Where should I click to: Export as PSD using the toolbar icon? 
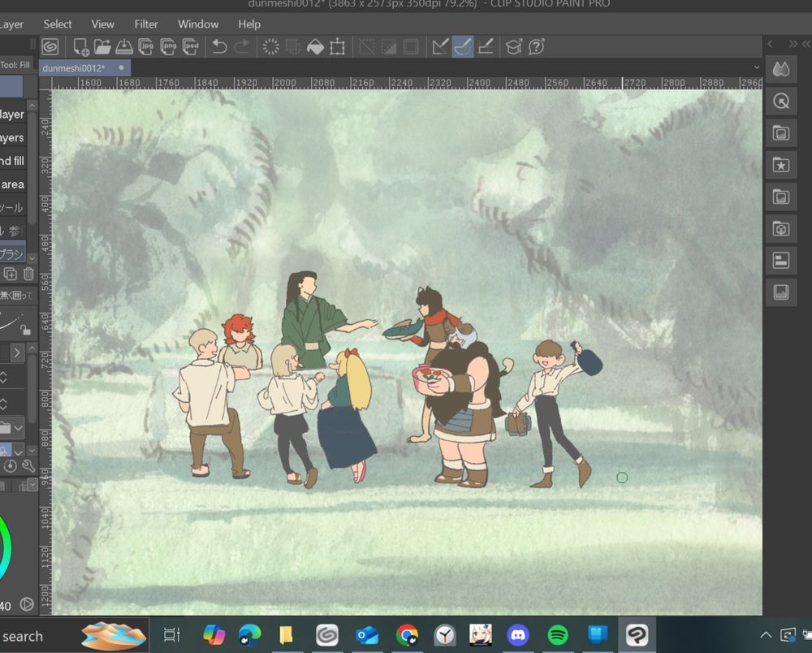click(190, 47)
